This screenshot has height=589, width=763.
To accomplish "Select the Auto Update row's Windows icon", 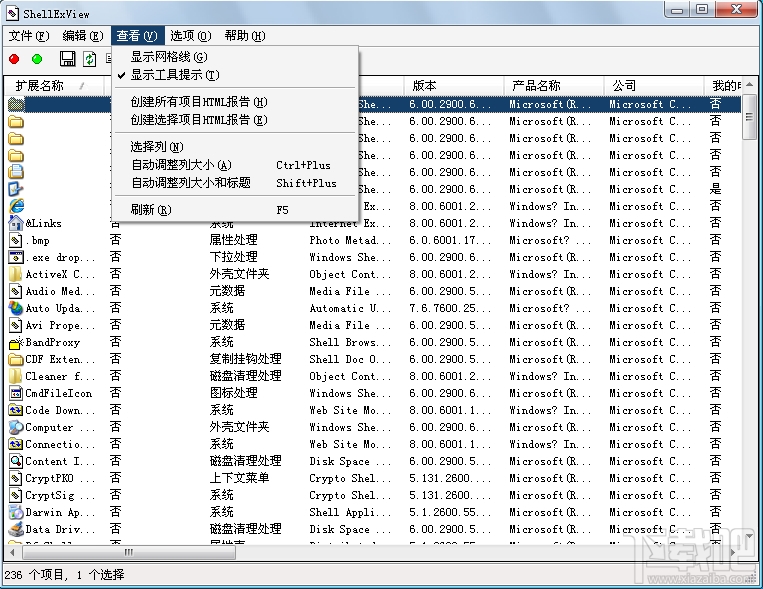I will pyautogui.click(x=16, y=308).
